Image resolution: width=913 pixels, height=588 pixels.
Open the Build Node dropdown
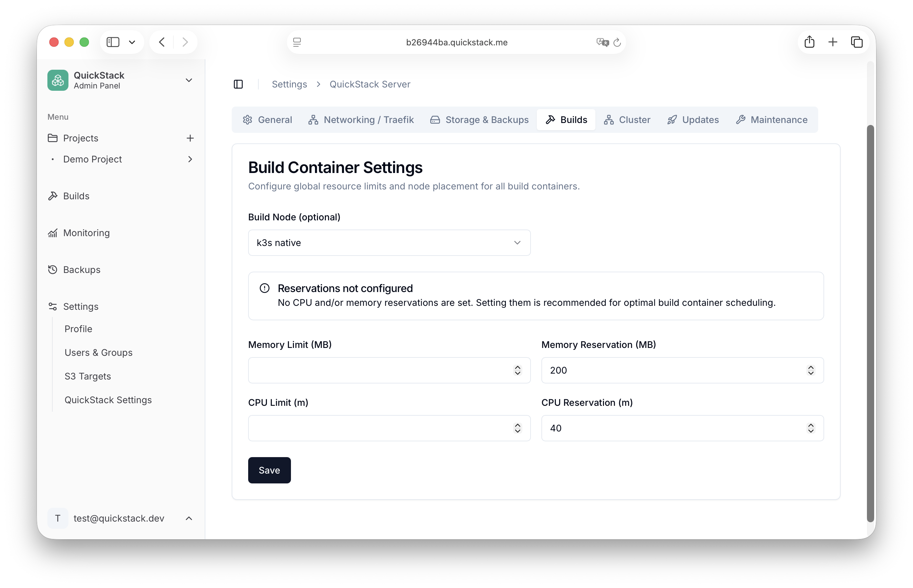tap(389, 243)
